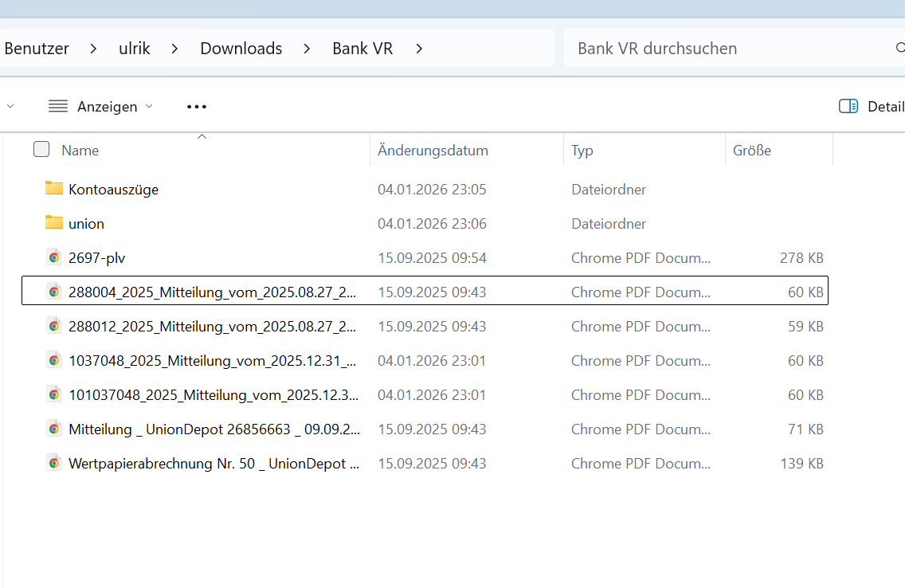Open the Anzeigen dropdown arrow
Viewport: 905px width, 588px height.
(149, 106)
